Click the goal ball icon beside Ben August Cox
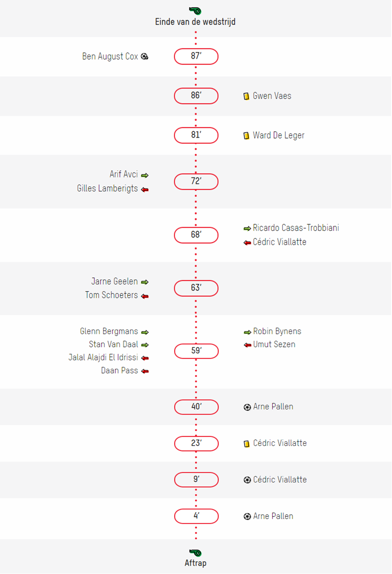The image size is (392, 574). coord(145,56)
